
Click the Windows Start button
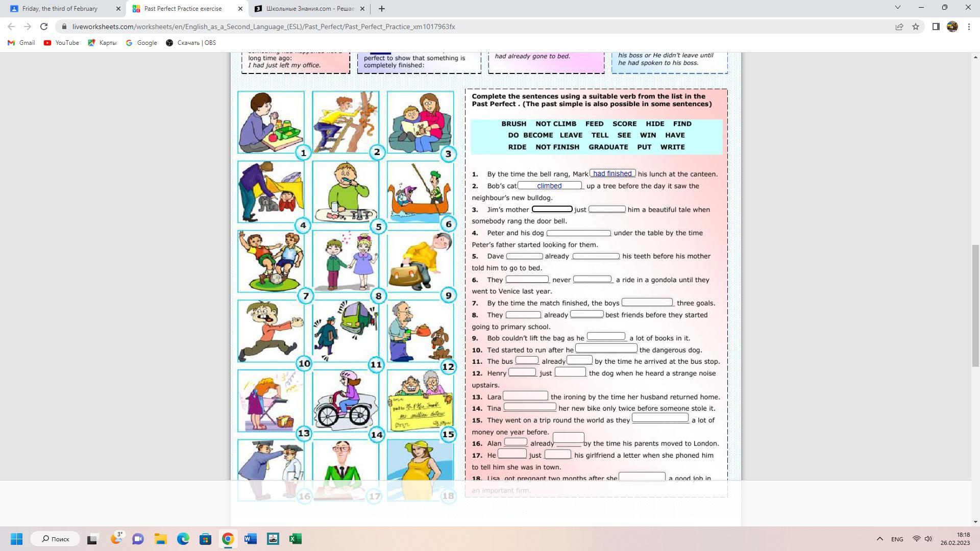16,539
